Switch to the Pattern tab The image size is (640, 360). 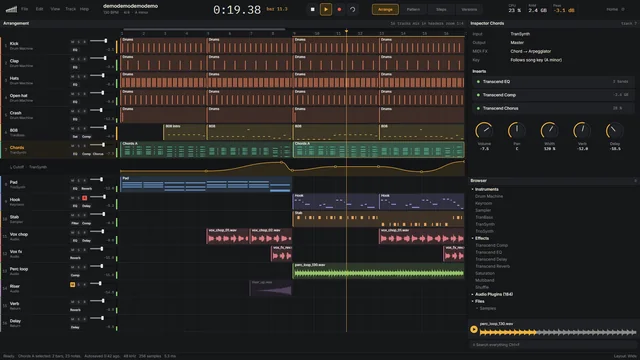[413, 9]
